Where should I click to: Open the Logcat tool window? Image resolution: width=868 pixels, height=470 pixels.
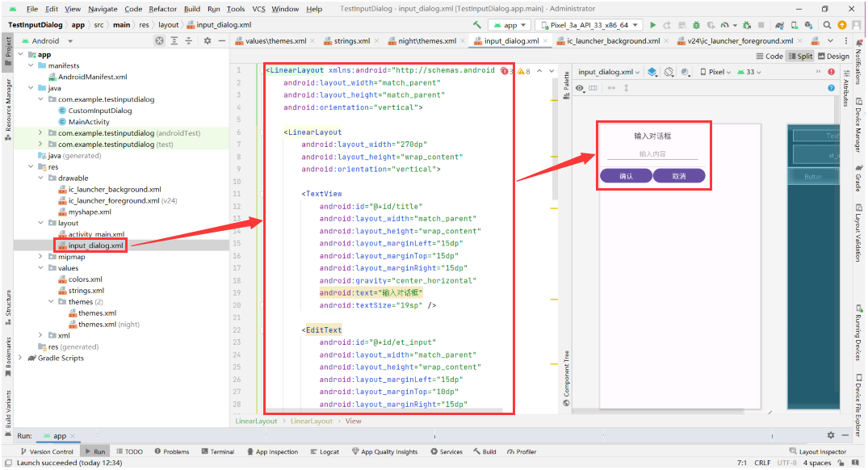point(325,451)
